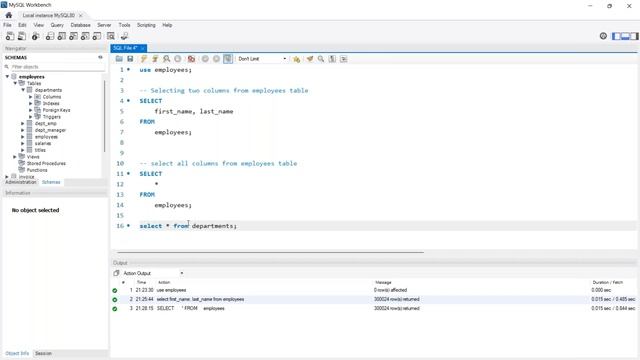Viewport: 640px width, 360px height.
Task: Open find panel in the editor
Action: [321, 59]
